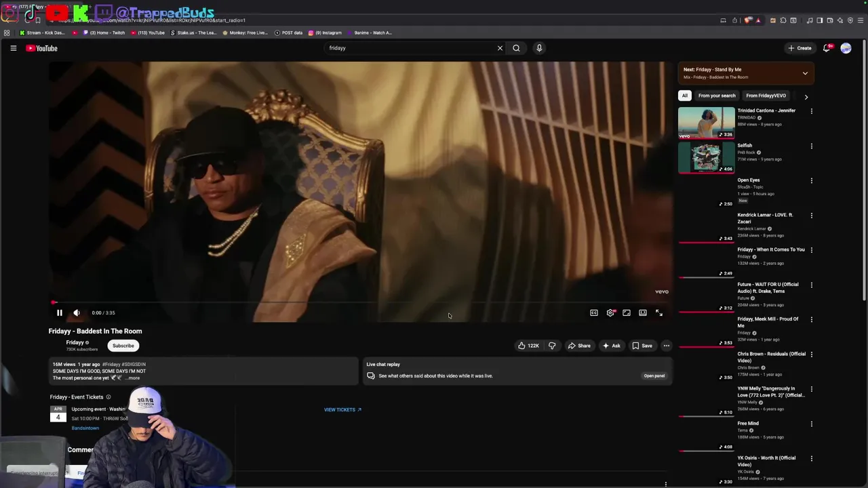Share the video
The image size is (868, 488).
pyautogui.click(x=579, y=346)
